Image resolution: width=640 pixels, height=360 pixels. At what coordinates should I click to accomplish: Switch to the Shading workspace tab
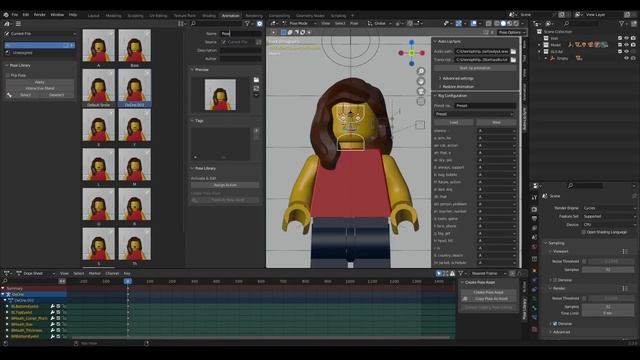point(209,16)
